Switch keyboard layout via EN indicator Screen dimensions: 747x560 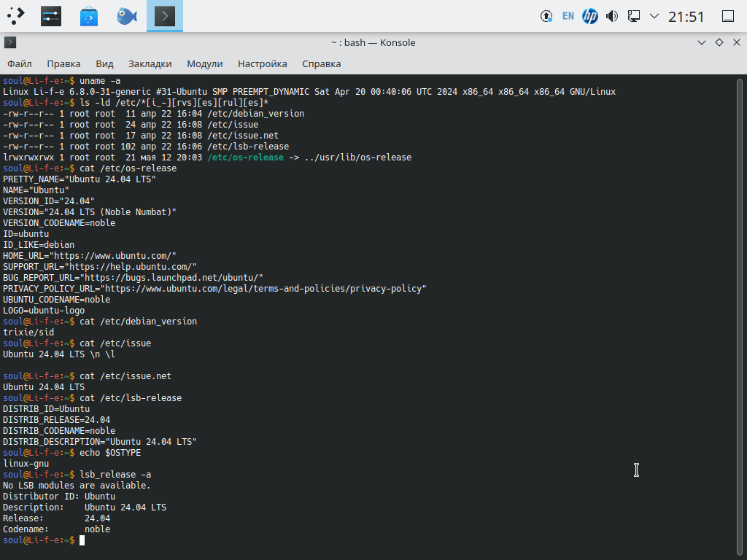tap(568, 16)
